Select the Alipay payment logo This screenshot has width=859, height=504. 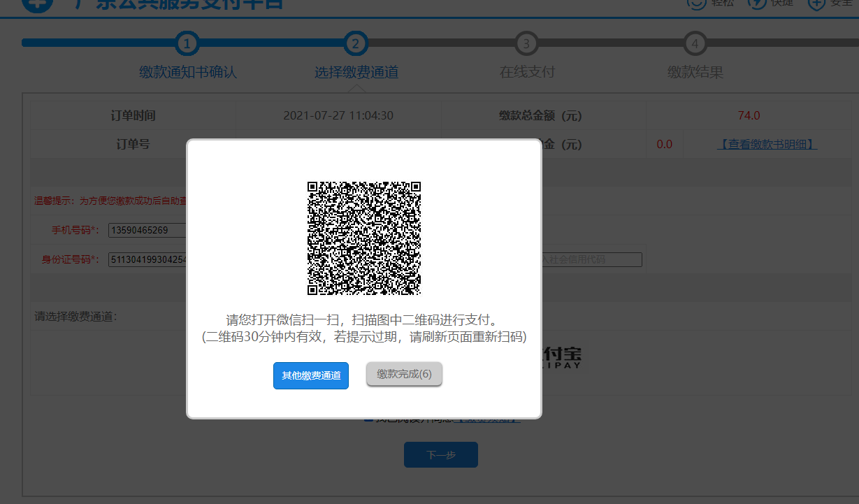click(563, 357)
